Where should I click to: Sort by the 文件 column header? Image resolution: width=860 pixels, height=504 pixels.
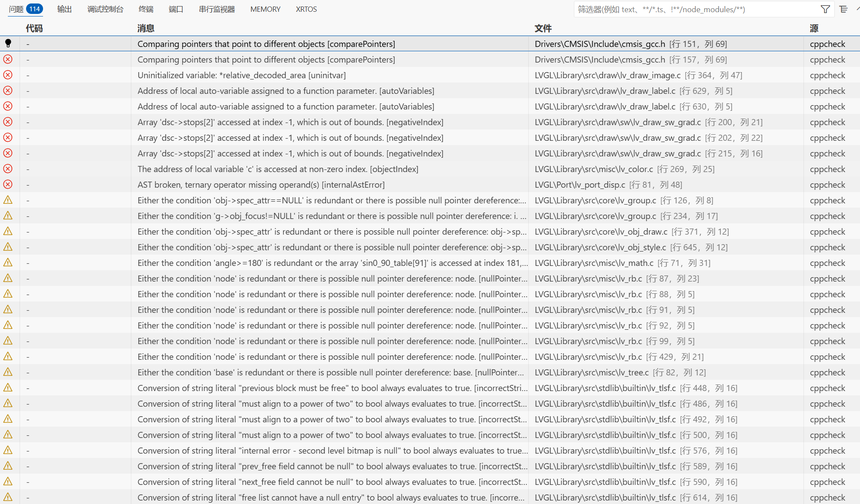click(x=543, y=28)
